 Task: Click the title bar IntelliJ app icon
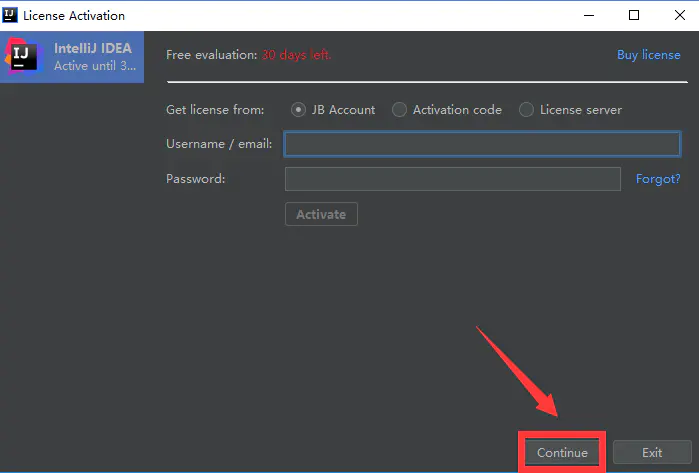click(x=10, y=15)
